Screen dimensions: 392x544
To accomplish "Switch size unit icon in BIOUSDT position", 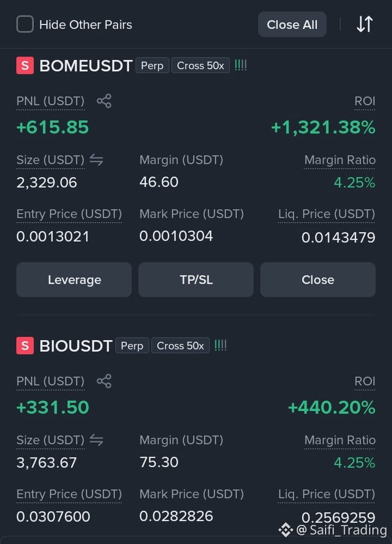I will pyautogui.click(x=96, y=440).
